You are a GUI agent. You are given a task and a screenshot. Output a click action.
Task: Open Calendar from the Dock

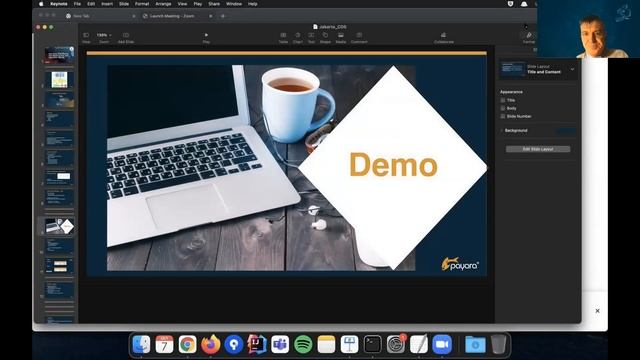tap(164, 344)
